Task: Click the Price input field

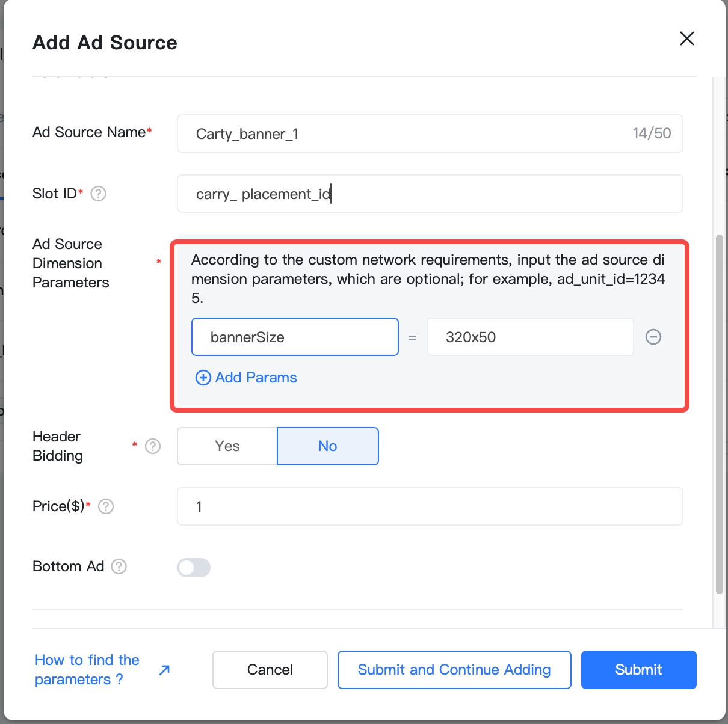Action: (430, 506)
